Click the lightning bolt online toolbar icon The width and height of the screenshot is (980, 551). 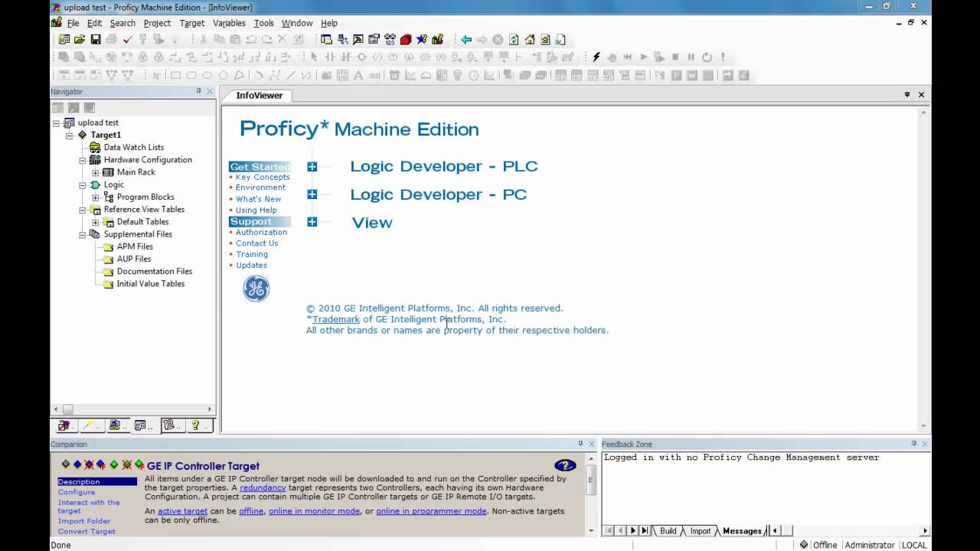pyautogui.click(x=596, y=57)
